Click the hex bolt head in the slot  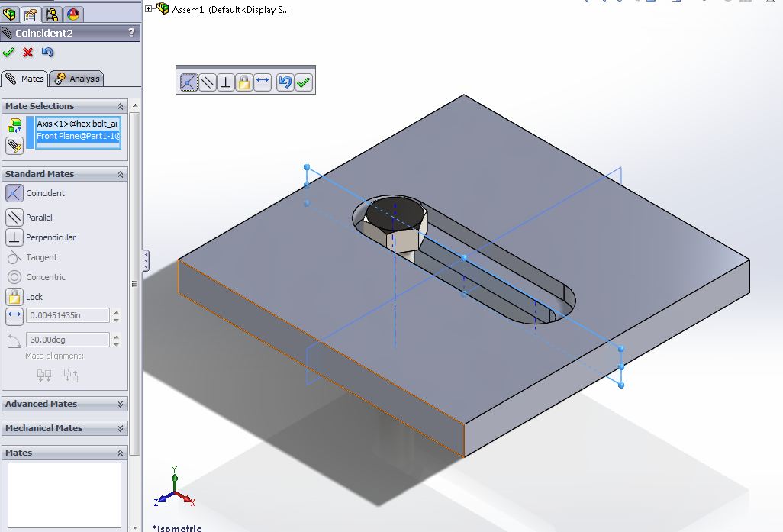(395, 224)
